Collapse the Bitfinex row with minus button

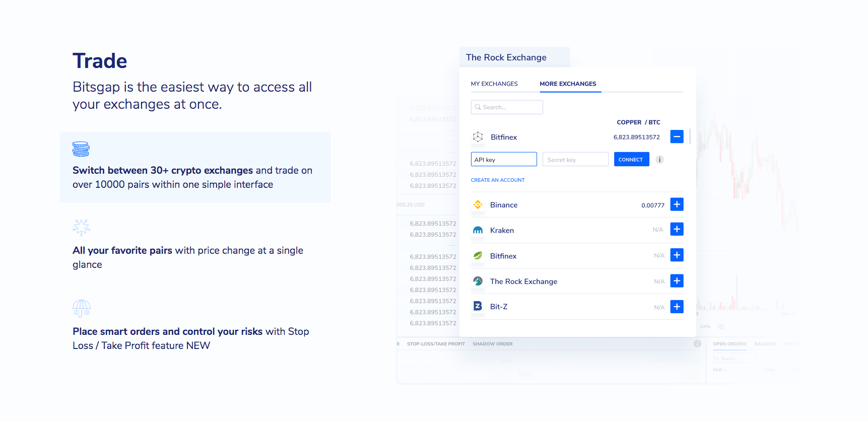(677, 136)
